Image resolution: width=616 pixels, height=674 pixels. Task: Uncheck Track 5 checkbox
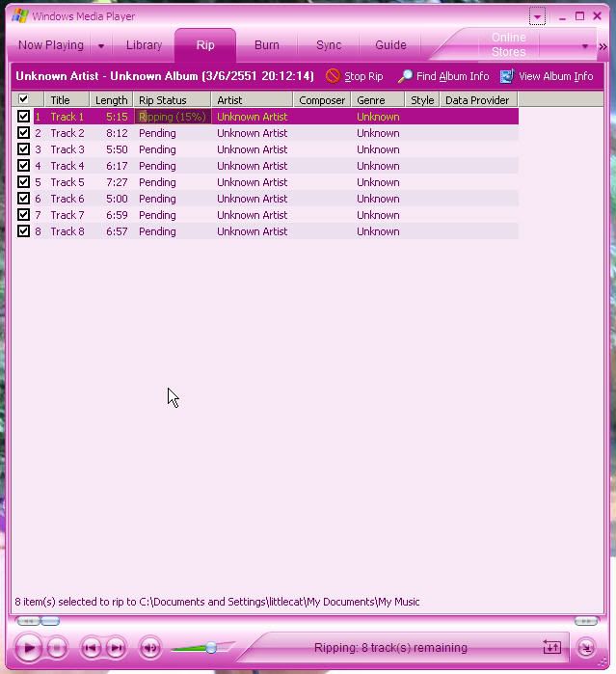[24, 182]
